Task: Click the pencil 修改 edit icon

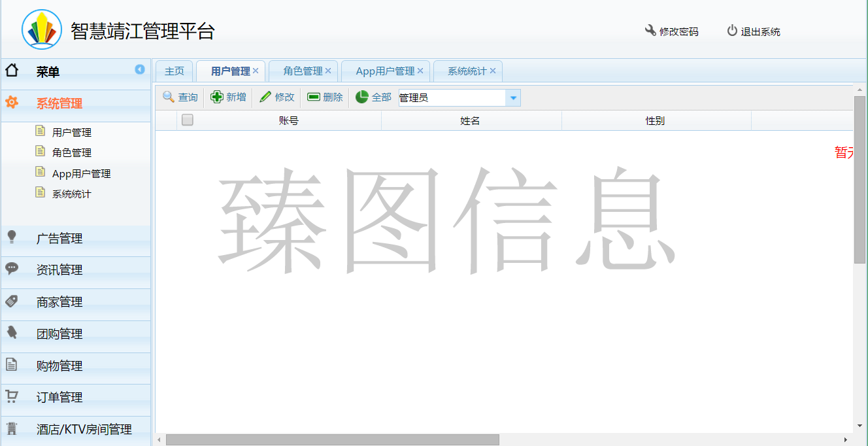Action: 265,97
